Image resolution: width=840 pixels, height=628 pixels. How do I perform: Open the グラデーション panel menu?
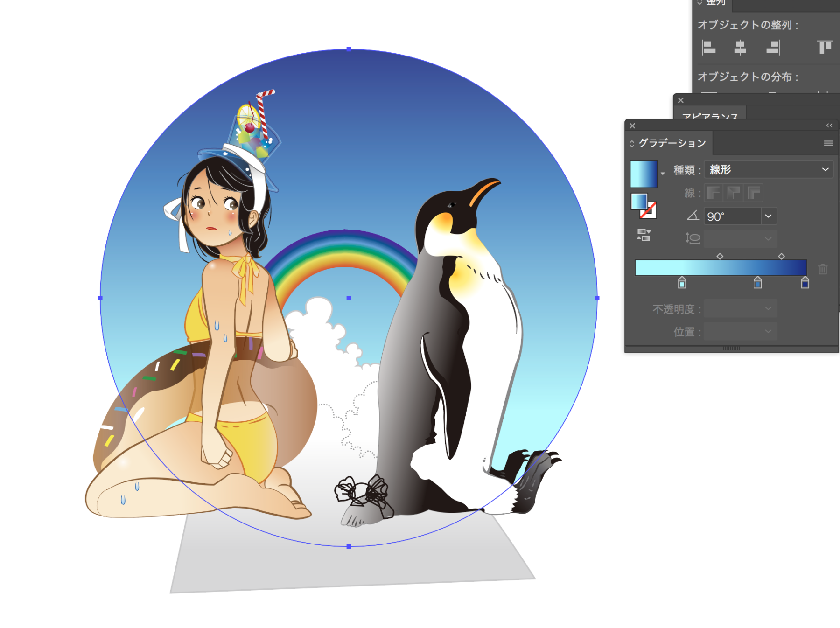pyautogui.click(x=828, y=143)
